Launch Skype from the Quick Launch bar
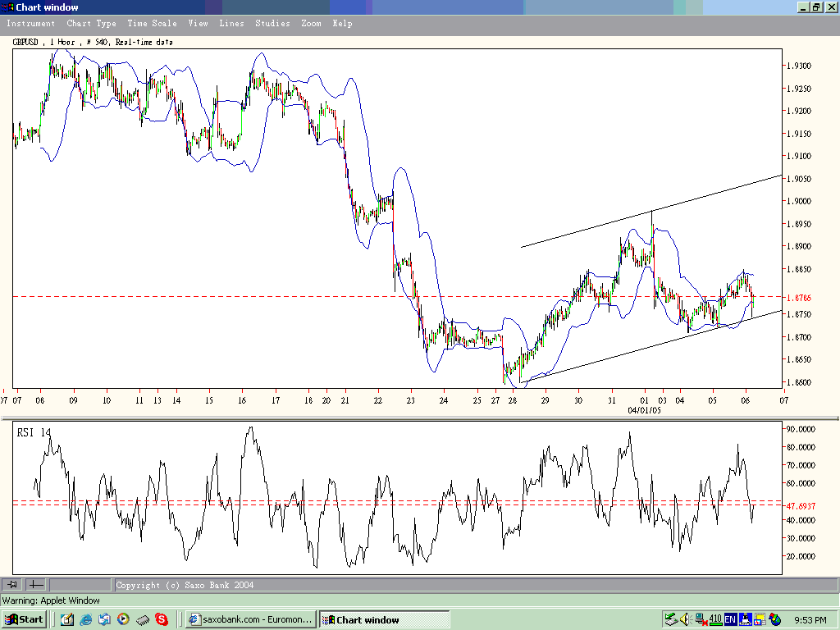 pyautogui.click(x=162, y=620)
